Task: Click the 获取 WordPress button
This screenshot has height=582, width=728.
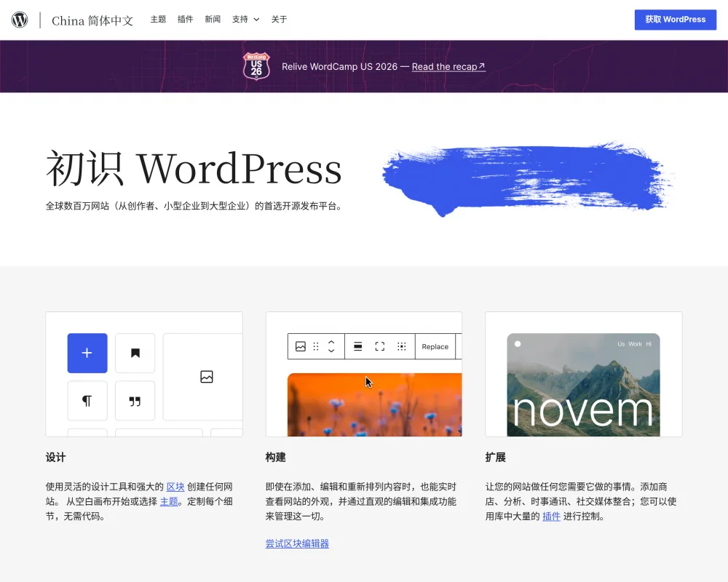Action: pos(676,20)
